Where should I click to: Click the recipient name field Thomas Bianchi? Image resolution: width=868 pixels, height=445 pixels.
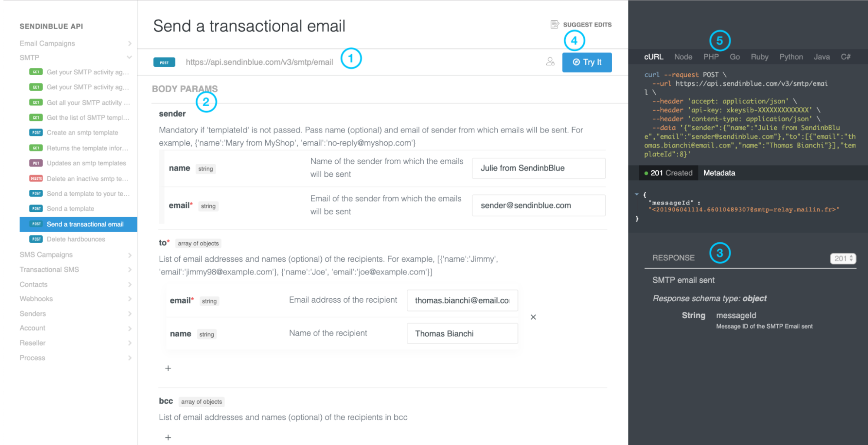pos(462,333)
